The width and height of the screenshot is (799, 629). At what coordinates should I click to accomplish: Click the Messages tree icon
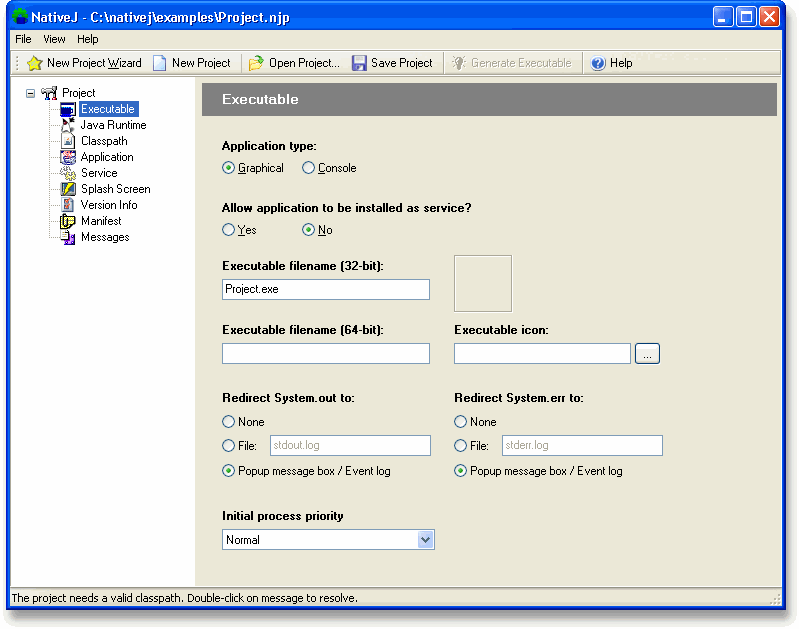68,237
